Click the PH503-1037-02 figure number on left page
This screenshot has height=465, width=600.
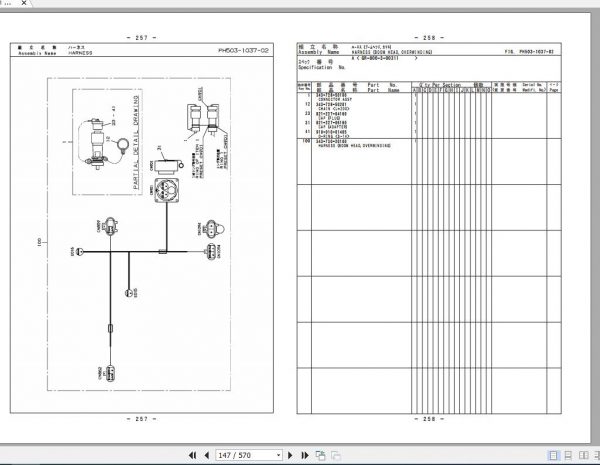(243, 50)
